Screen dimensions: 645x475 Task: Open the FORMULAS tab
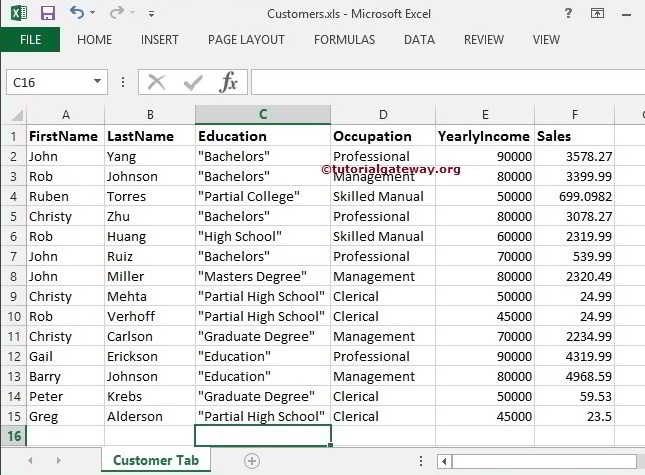[x=344, y=39]
